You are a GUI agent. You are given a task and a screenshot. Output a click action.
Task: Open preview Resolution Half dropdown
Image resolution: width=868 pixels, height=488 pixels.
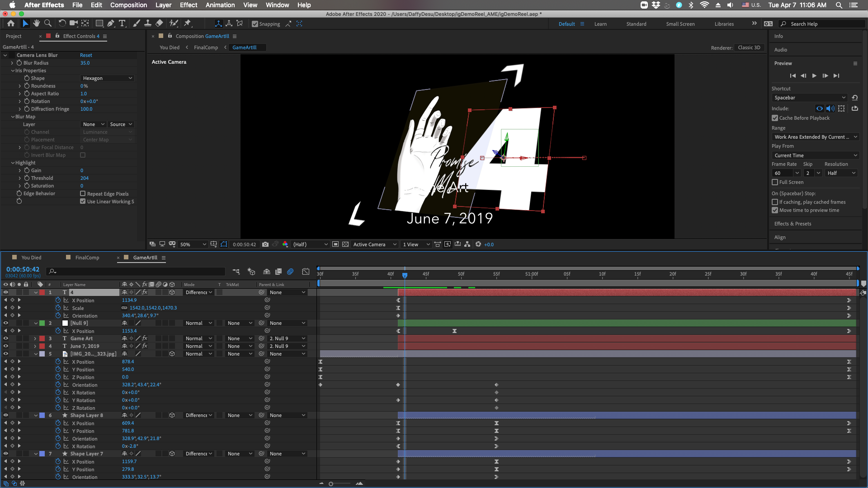click(x=841, y=173)
